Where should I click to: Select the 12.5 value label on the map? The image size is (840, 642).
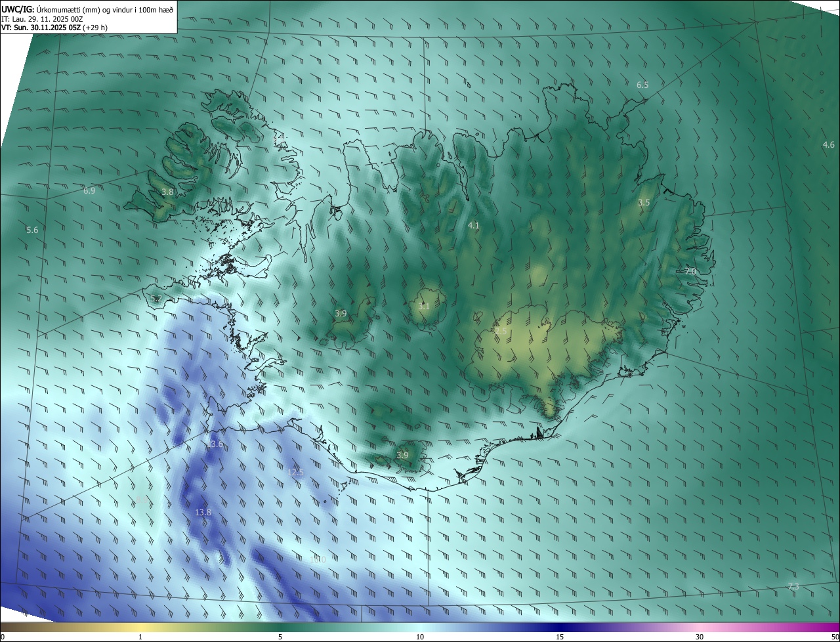click(x=296, y=473)
